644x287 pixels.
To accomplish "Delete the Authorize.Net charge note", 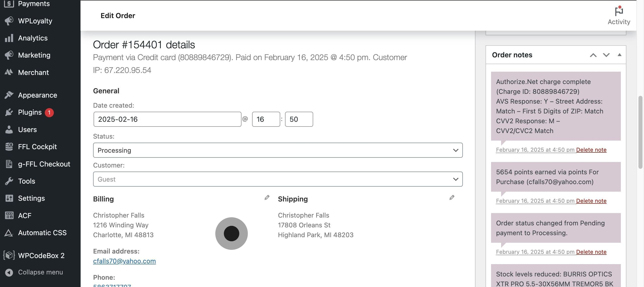I will [x=591, y=150].
